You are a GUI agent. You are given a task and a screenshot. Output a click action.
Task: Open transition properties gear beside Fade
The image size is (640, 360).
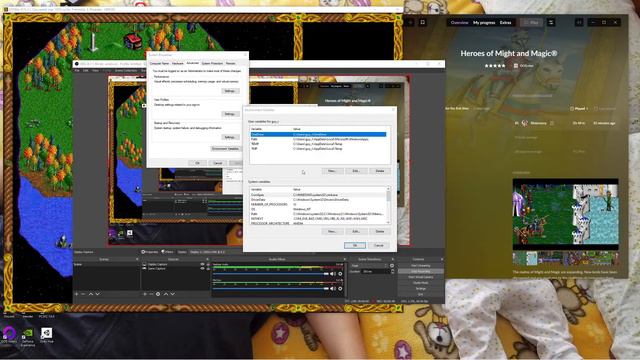[x=392, y=266]
